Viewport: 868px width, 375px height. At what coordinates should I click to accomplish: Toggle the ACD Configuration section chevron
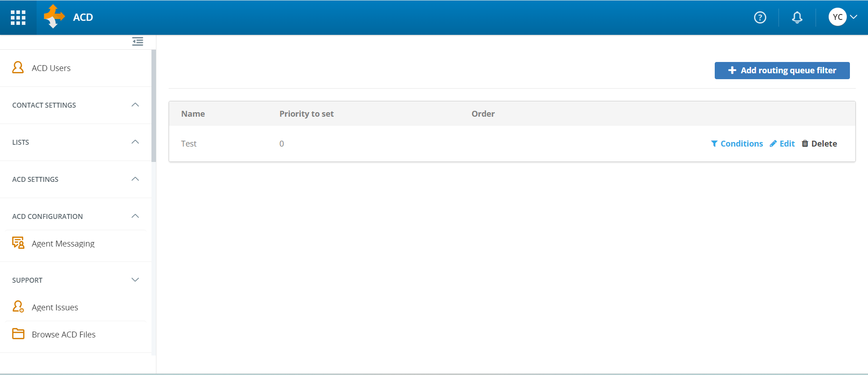135,216
